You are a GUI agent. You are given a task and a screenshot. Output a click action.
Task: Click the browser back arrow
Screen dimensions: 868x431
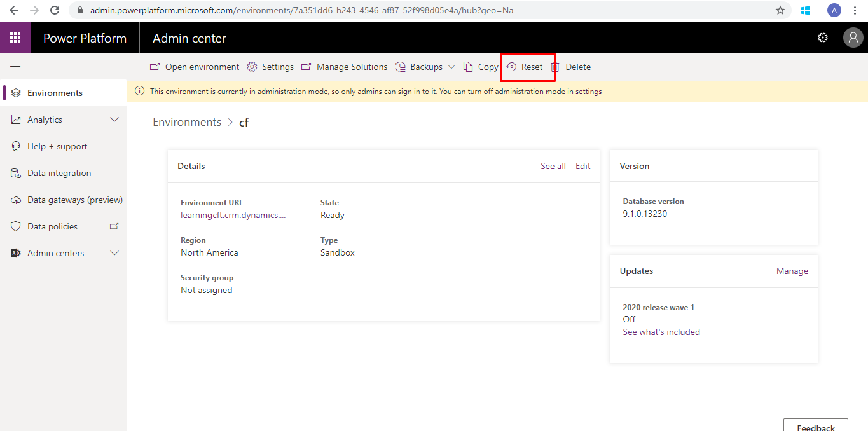click(14, 10)
